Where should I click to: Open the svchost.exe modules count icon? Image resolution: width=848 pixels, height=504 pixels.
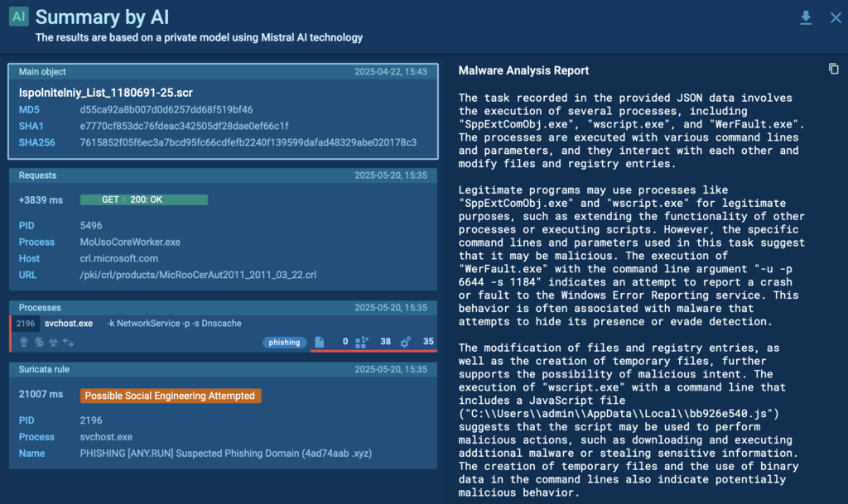click(x=362, y=342)
